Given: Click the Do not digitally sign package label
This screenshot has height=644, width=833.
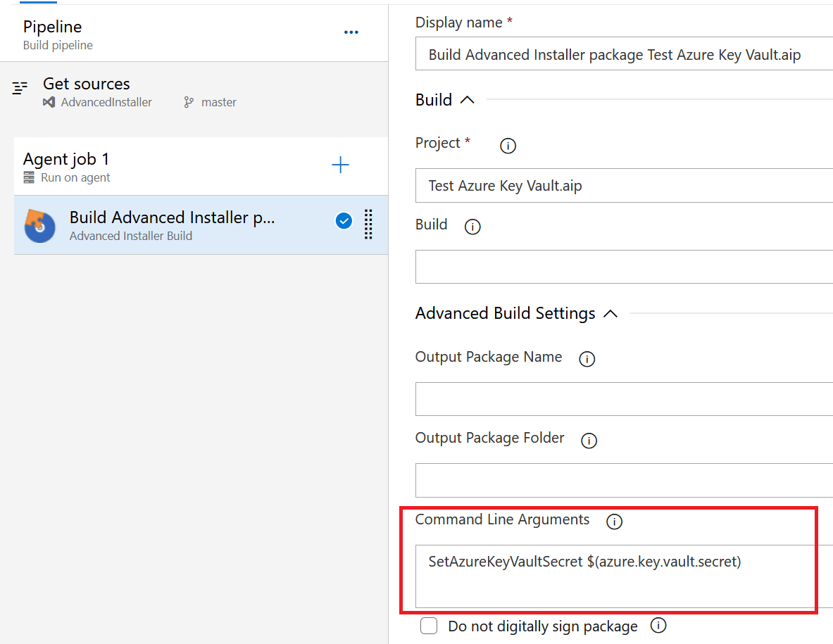Looking at the screenshot, I should [542, 626].
